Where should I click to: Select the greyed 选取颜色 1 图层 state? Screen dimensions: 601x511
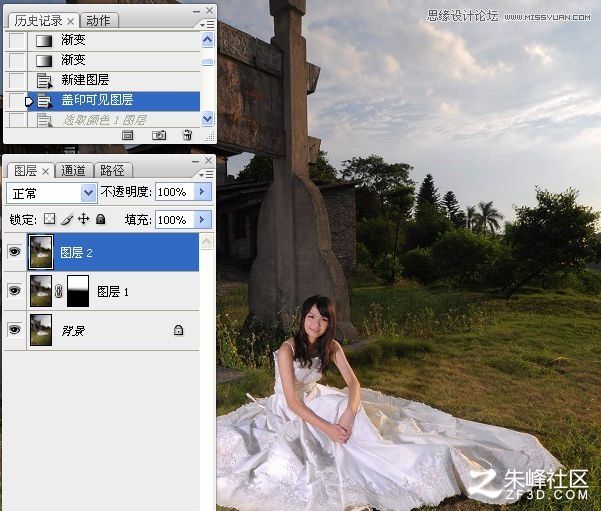[114, 120]
